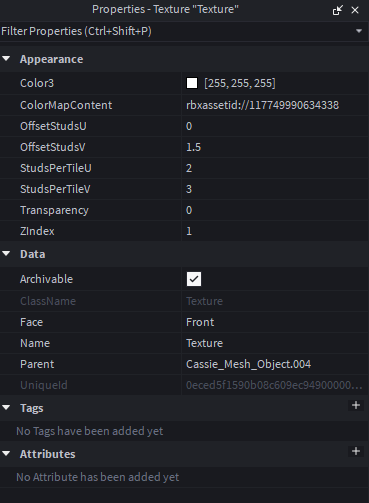The image size is (369, 503).
Task: Collapse the Tags section
Action: [x=6, y=407]
